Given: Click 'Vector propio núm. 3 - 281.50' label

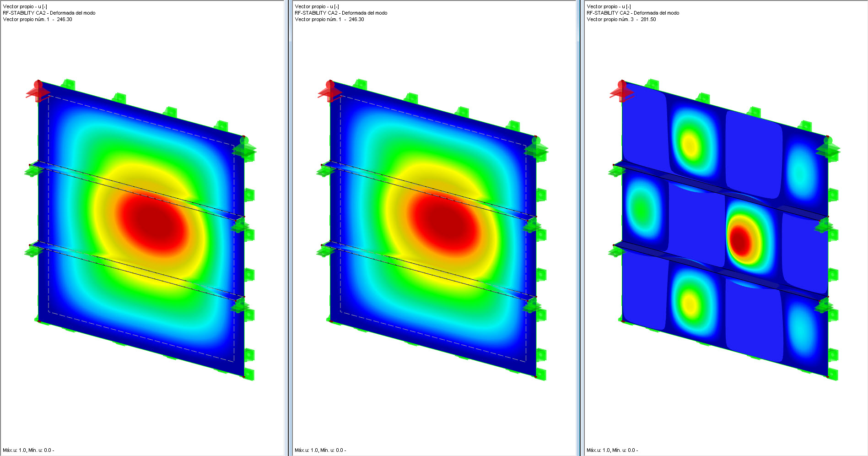Looking at the screenshot, I should pos(621,19).
